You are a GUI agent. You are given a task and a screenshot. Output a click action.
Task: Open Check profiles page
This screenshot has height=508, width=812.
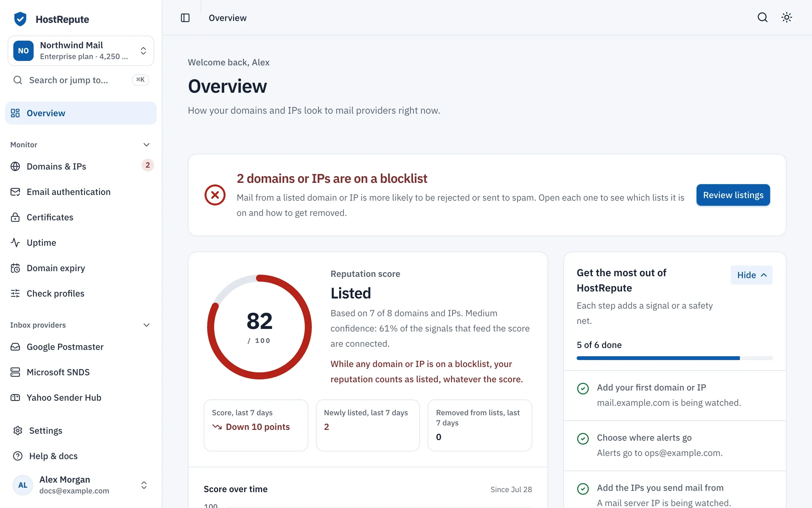click(x=81, y=293)
